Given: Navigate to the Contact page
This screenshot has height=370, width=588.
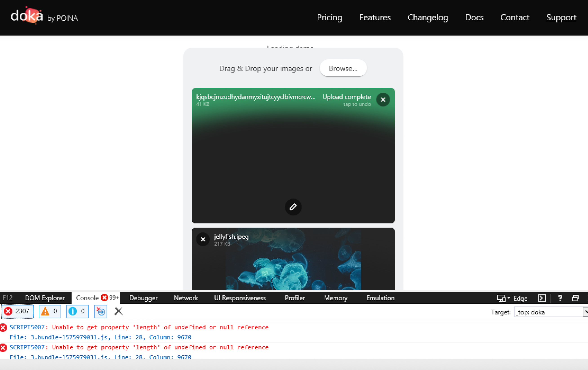Looking at the screenshot, I should click(x=515, y=17).
